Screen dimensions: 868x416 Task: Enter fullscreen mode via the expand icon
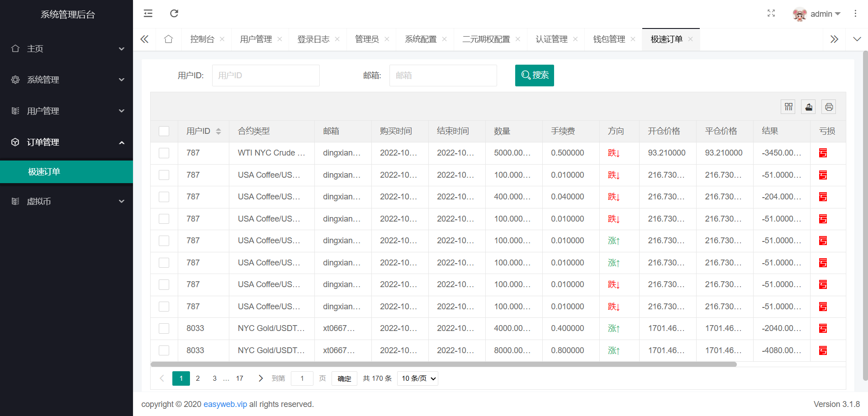coord(771,14)
